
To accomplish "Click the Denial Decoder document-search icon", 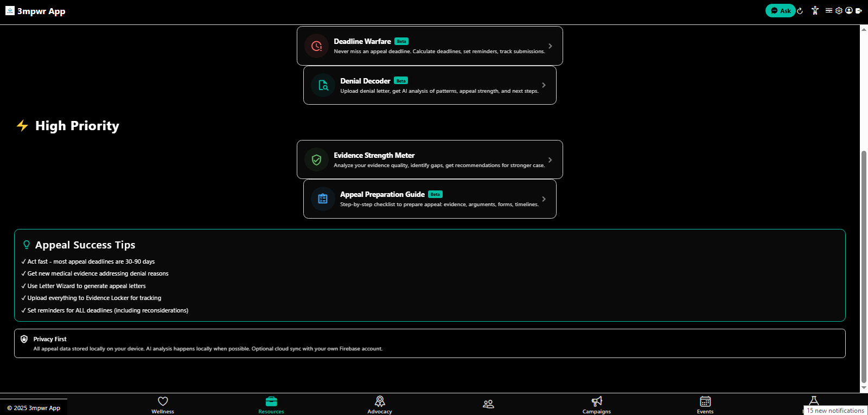I will [323, 85].
